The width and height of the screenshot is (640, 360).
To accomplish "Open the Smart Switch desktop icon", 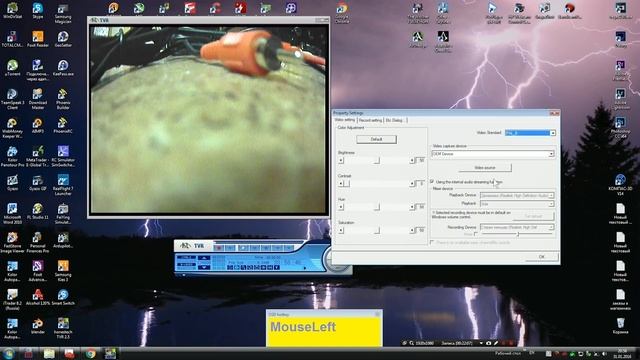I will (63, 297).
